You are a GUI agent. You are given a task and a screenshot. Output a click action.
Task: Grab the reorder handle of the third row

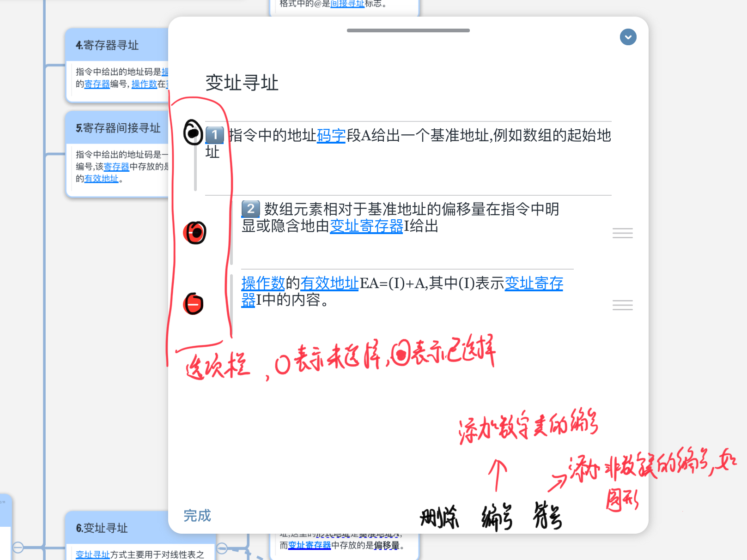[x=622, y=305]
